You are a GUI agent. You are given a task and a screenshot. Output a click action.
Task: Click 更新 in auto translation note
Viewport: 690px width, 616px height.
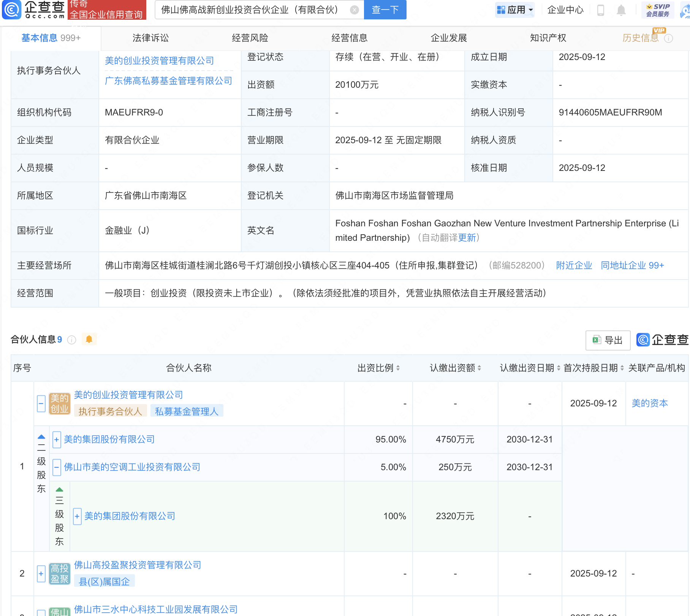pyautogui.click(x=467, y=238)
